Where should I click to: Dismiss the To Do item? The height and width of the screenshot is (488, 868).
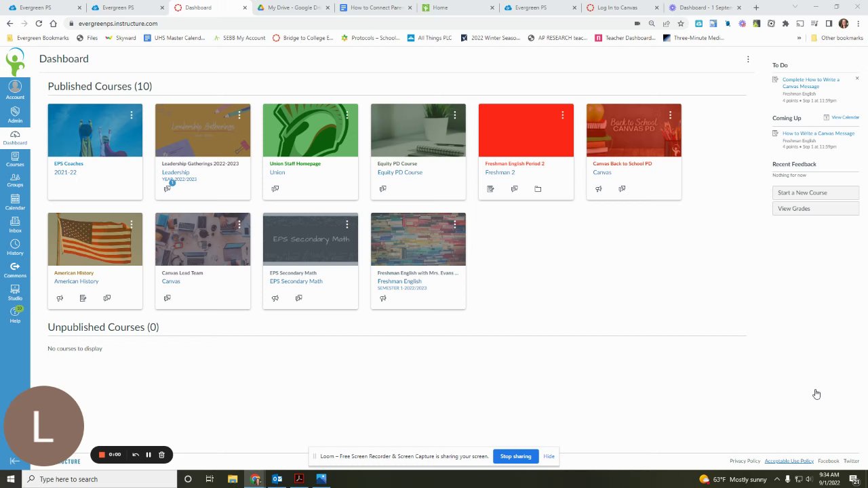click(x=856, y=79)
